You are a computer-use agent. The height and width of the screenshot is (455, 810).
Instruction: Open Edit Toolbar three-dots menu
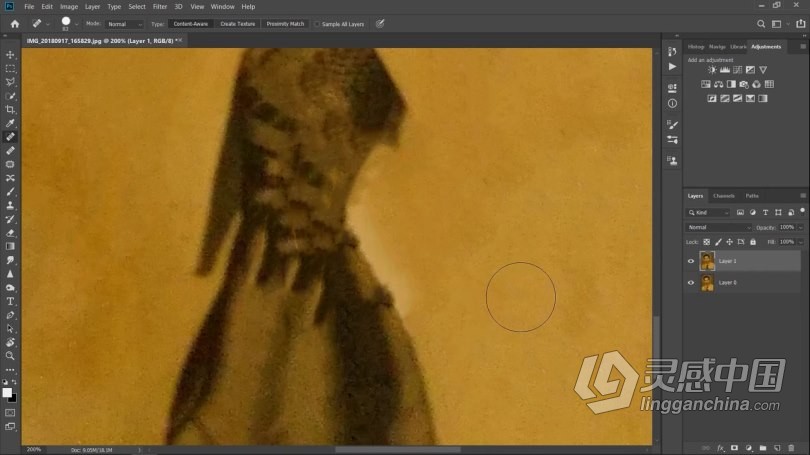point(10,370)
